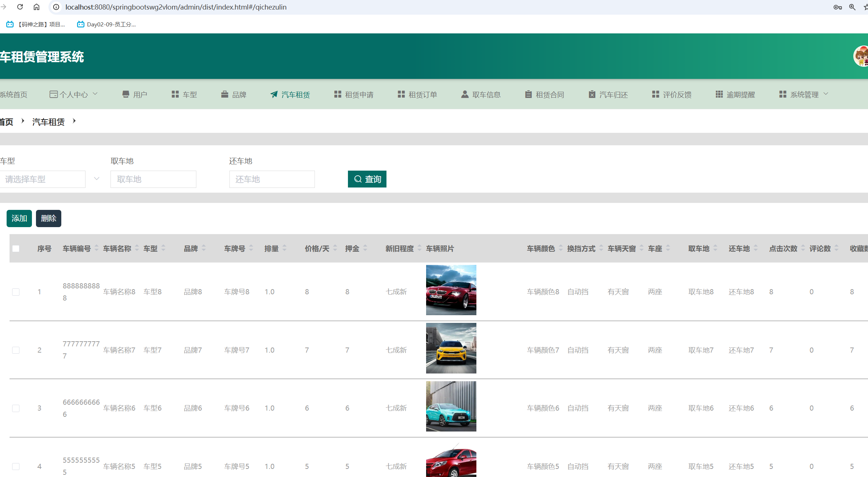
Task: Click the 查询 search button
Action: (367, 179)
